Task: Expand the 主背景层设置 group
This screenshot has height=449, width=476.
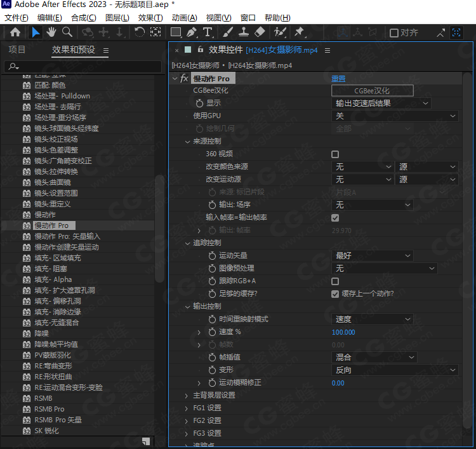Action: click(x=187, y=396)
